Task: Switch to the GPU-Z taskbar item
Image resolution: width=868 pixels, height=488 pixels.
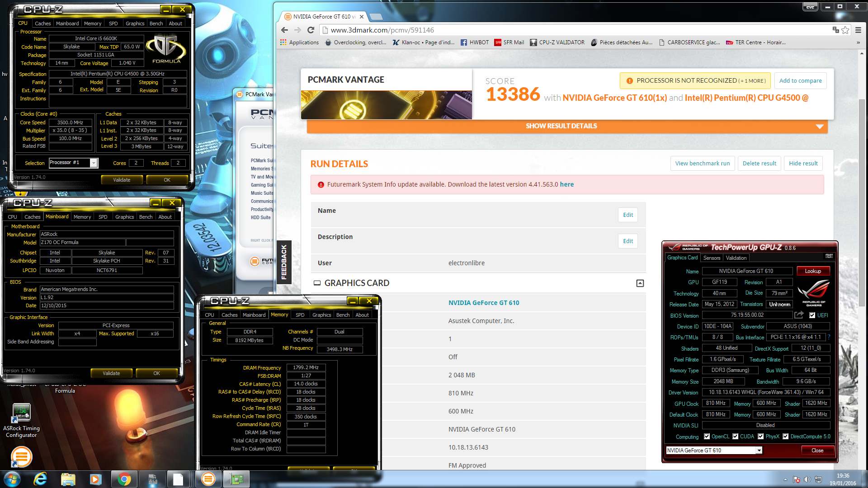Action: tap(237, 479)
